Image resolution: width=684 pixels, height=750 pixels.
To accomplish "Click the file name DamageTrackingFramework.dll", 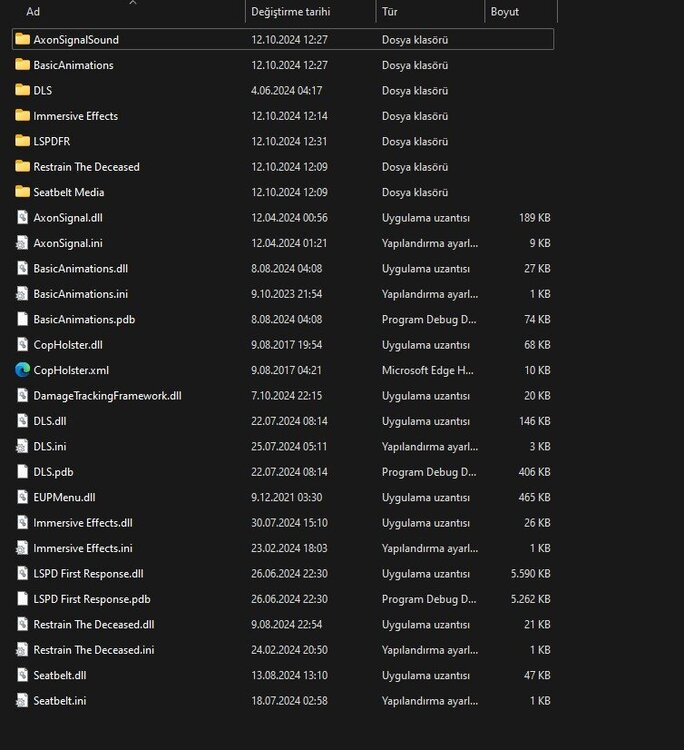I will (x=108, y=396).
